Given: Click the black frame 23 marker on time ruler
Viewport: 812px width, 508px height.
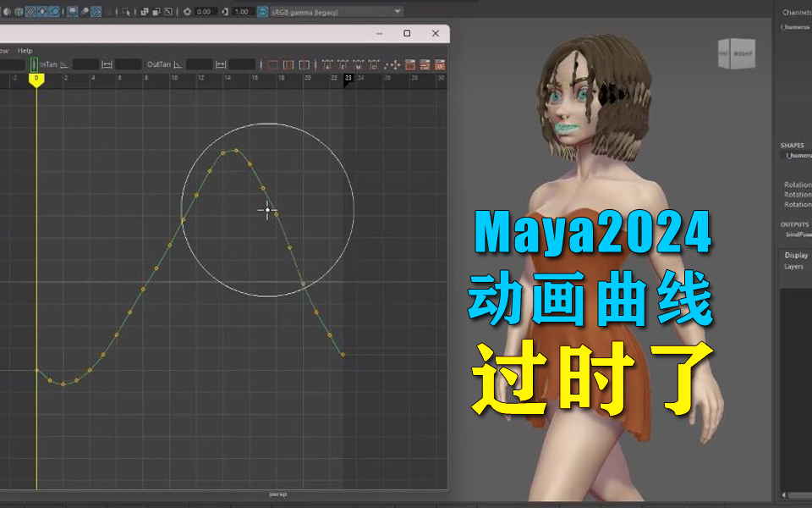Looking at the screenshot, I should pos(348,80).
